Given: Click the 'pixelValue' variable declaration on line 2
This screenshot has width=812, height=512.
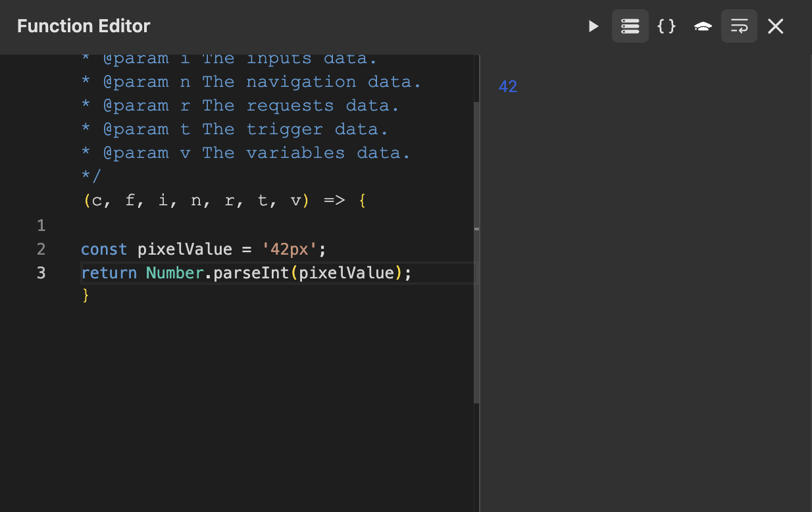Looking at the screenshot, I should 185,249.
